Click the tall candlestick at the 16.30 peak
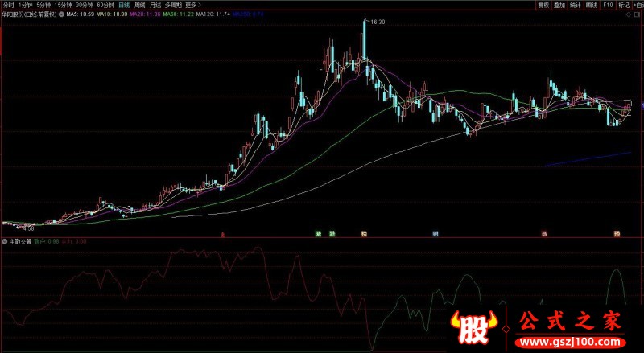644x353 pixels. click(x=364, y=40)
